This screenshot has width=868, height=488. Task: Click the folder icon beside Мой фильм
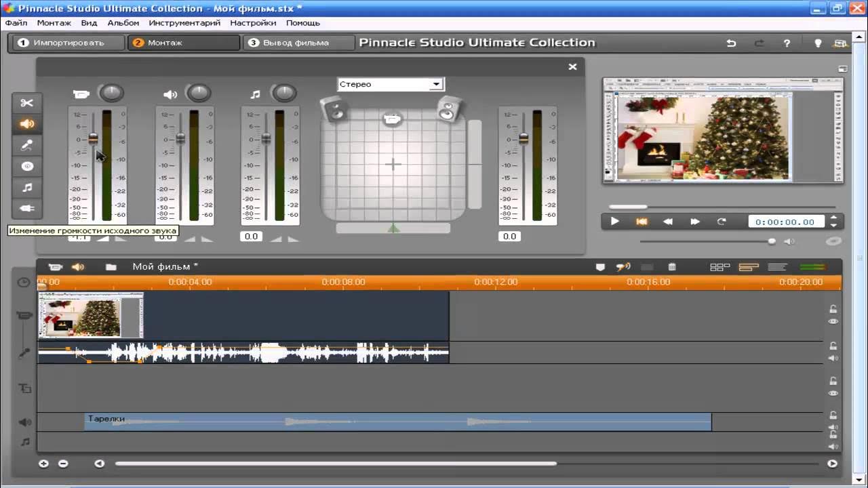point(111,267)
